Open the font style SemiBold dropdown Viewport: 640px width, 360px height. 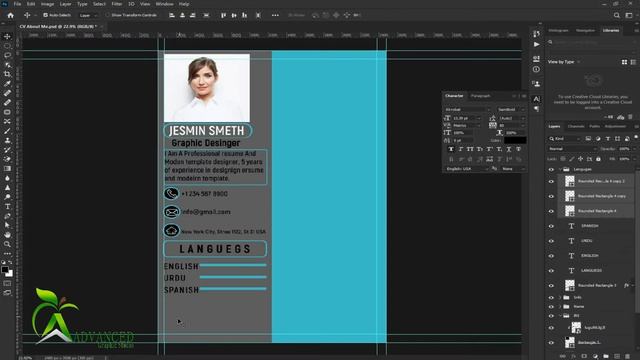click(511, 110)
